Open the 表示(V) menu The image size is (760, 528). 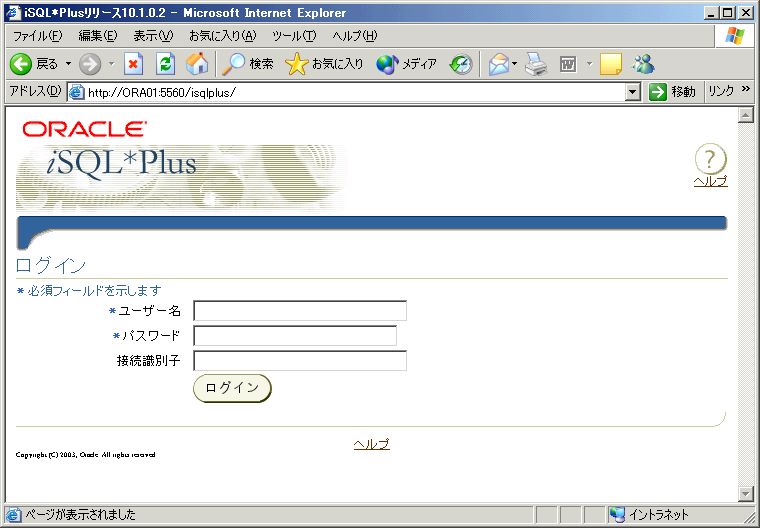pos(153,36)
